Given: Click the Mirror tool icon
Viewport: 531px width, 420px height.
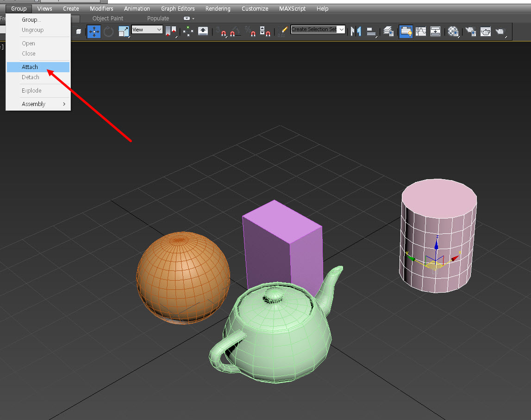Looking at the screenshot, I should coord(356,31).
